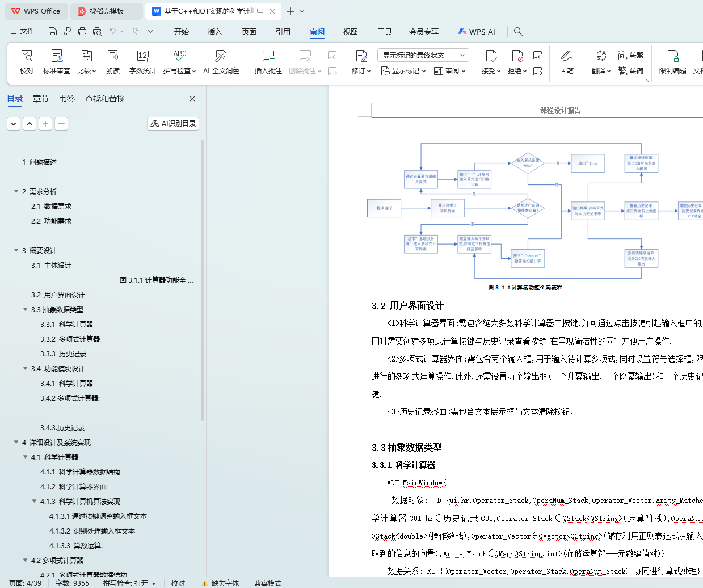The image size is (703, 588).
Task: Click the 转繁 convert to traditional icon
Action: pos(630,55)
